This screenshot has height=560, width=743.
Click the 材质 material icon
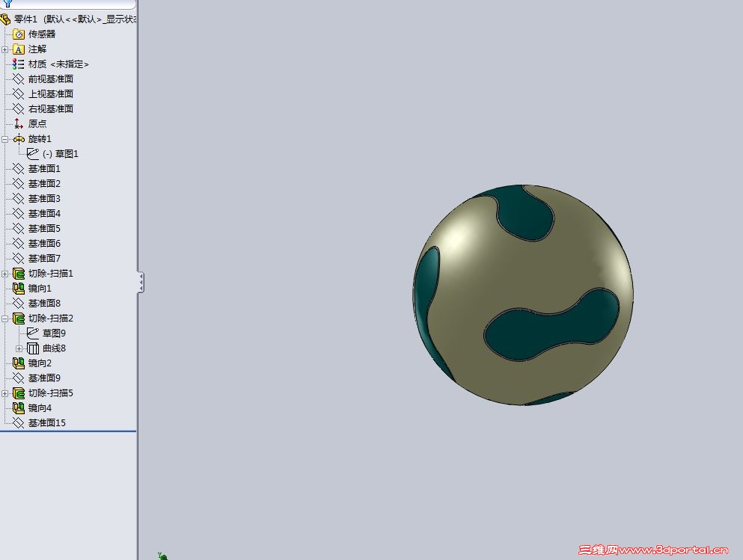point(19,64)
